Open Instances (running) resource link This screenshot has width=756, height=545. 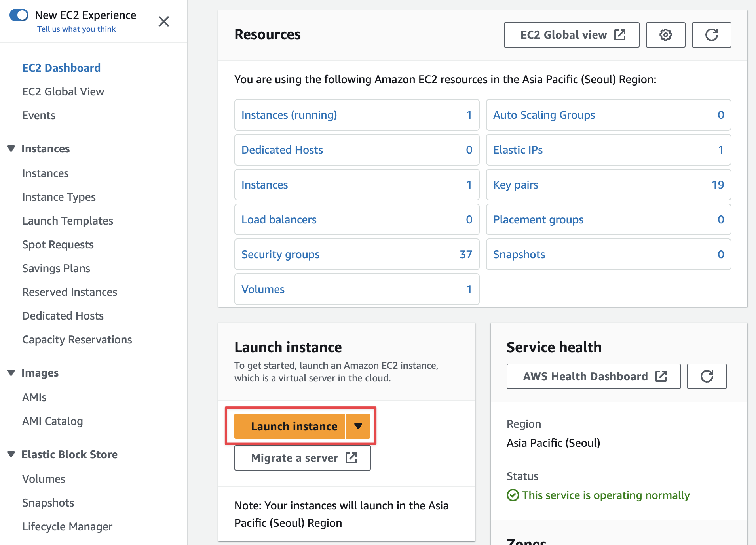[289, 115]
